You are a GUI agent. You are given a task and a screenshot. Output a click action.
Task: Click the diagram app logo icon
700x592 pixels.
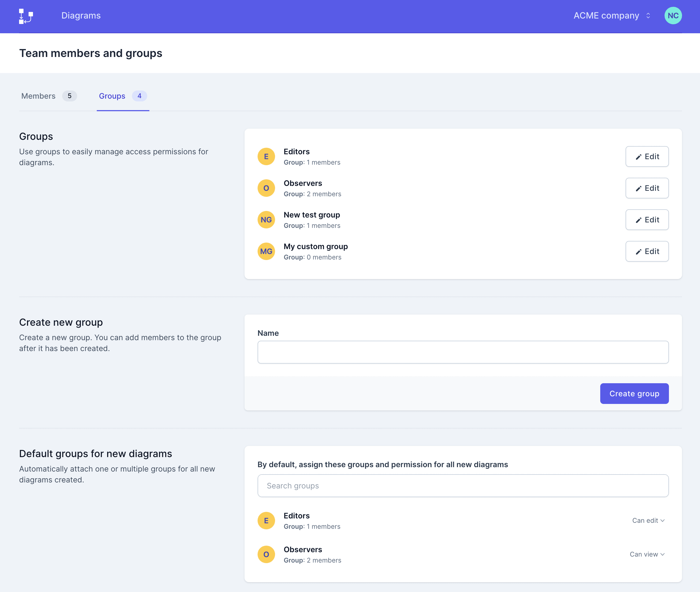[26, 16]
